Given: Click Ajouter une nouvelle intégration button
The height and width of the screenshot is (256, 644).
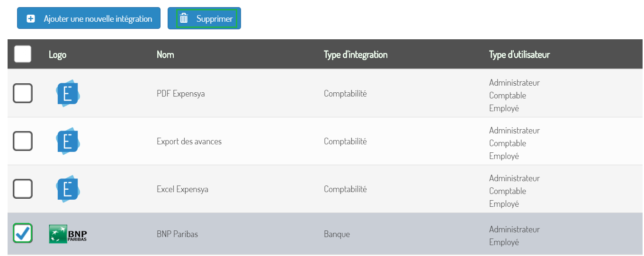Looking at the screenshot, I should click(89, 18).
